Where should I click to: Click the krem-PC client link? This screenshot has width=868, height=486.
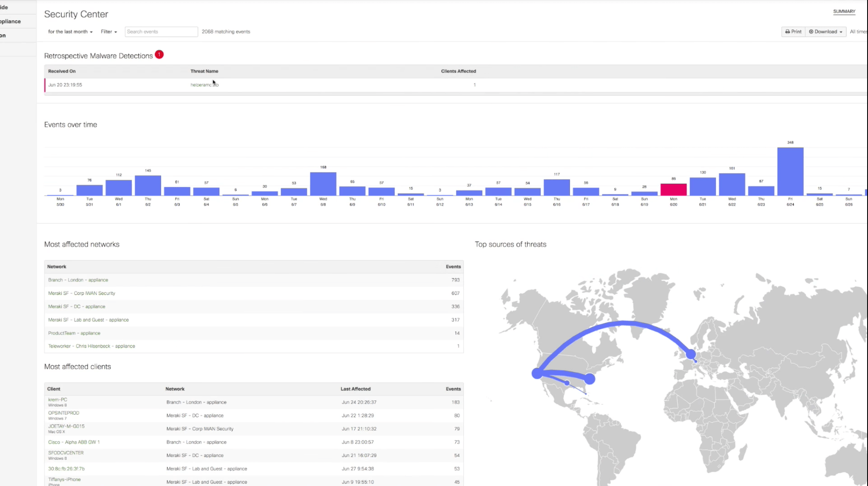pos(58,400)
